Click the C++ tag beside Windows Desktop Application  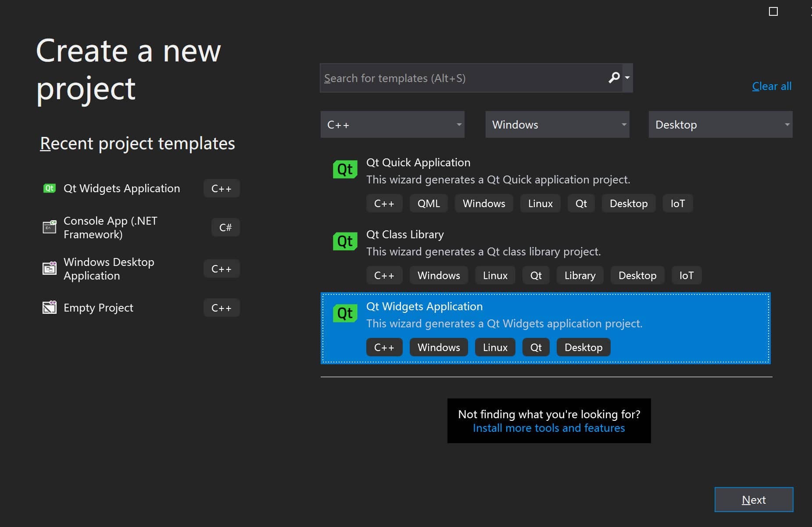pyautogui.click(x=222, y=269)
